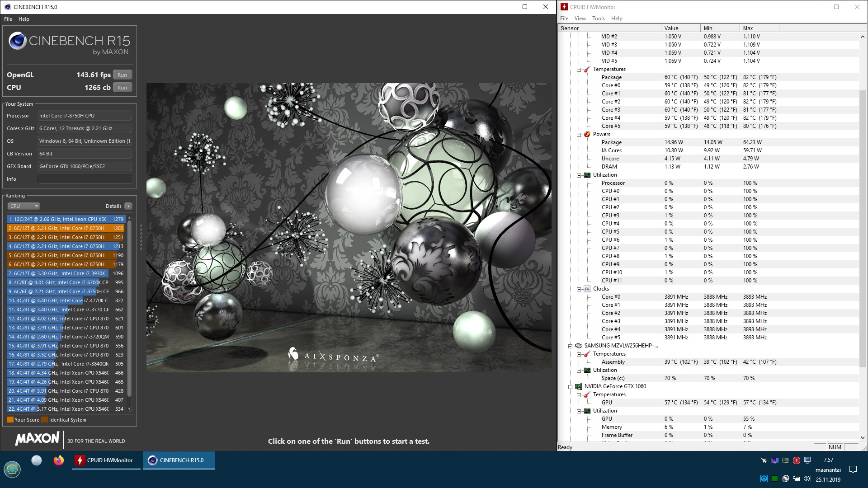Collapse the Temperatures node under CPU
The height and width of the screenshot is (488, 868).
[x=579, y=70]
